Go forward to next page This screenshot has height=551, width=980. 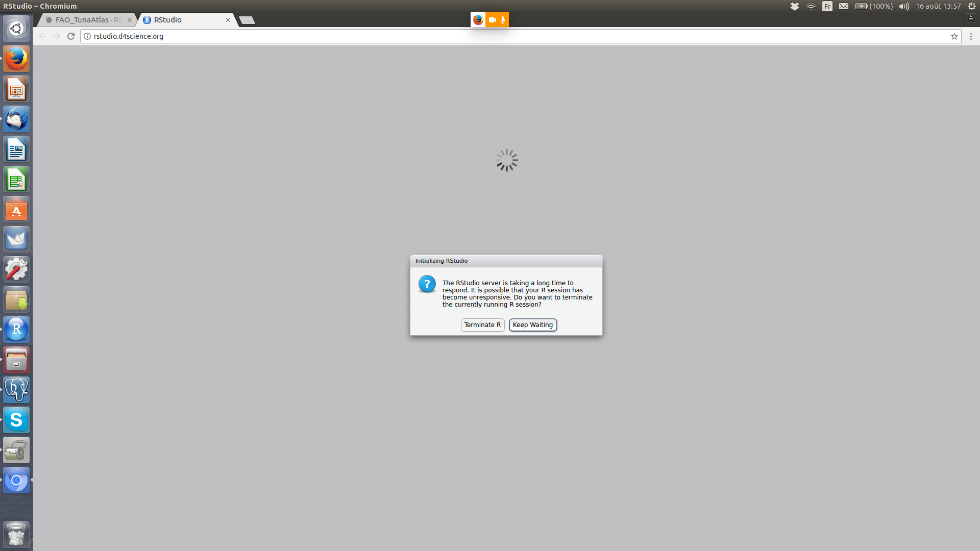pos(57,36)
